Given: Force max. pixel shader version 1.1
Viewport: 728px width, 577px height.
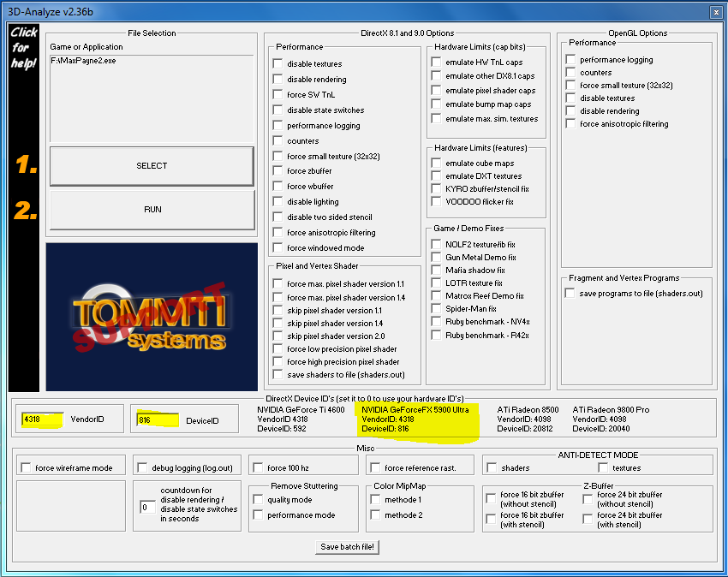Looking at the screenshot, I should click(x=277, y=283).
